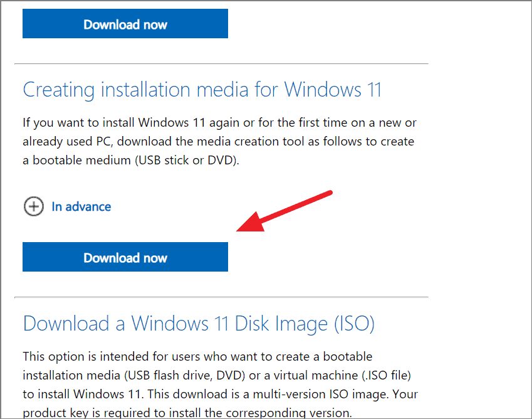This screenshot has width=532, height=419.
Task: Click the text (.ISO file) in the ISO section
Action: [x=386, y=375]
